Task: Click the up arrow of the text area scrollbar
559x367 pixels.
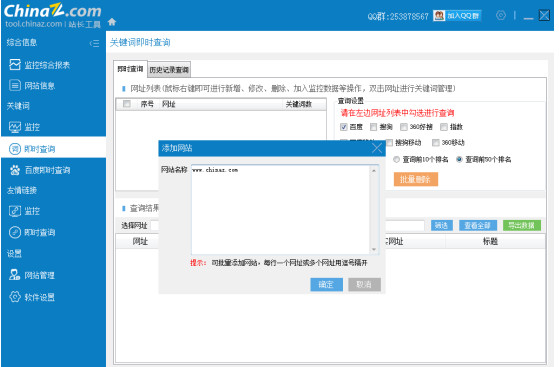Action: [x=374, y=171]
